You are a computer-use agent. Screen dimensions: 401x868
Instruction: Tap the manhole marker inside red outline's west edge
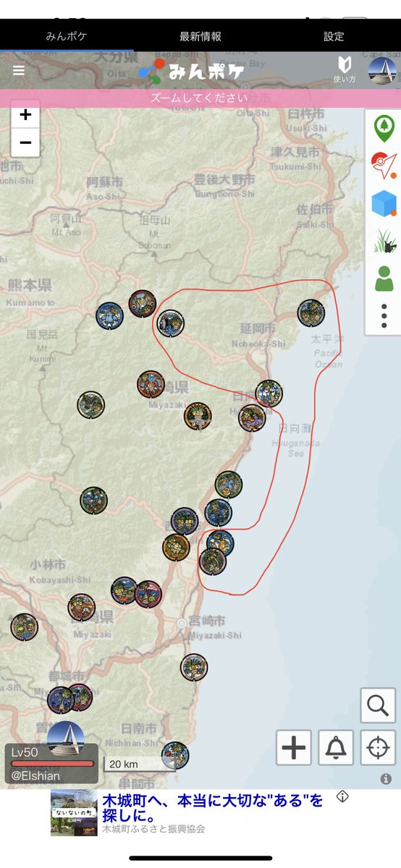(171, 323)
